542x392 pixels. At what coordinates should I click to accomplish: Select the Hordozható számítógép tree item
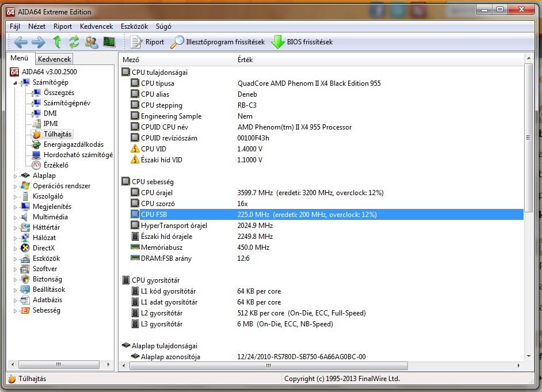[x=78, y=155]
